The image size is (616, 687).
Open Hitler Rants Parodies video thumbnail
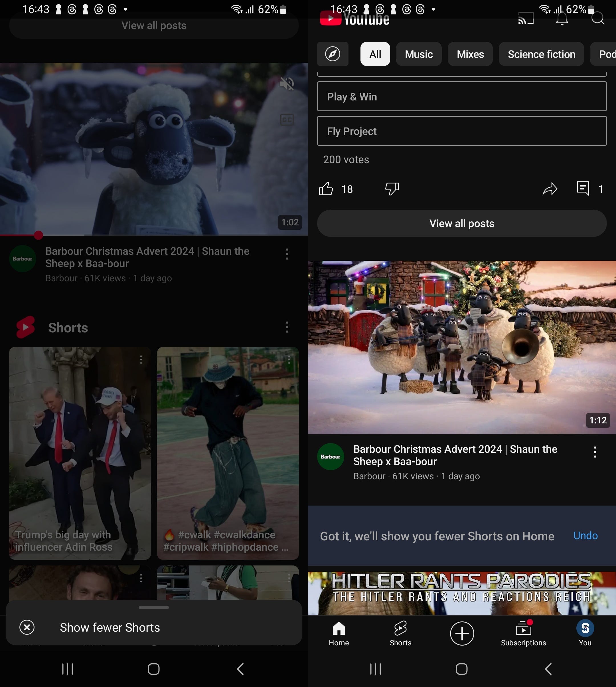462,593
